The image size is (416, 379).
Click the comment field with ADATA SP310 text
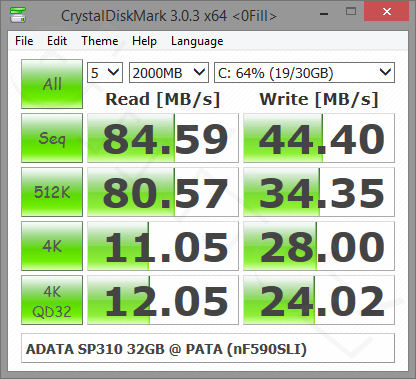coord(208,348)
